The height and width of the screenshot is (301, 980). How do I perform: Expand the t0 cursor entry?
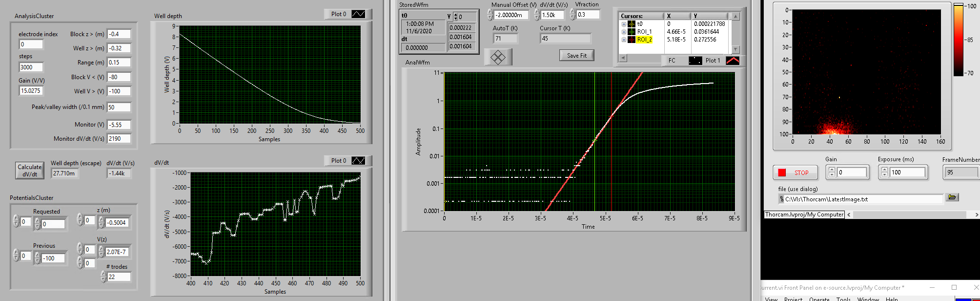tap(624, 24)
